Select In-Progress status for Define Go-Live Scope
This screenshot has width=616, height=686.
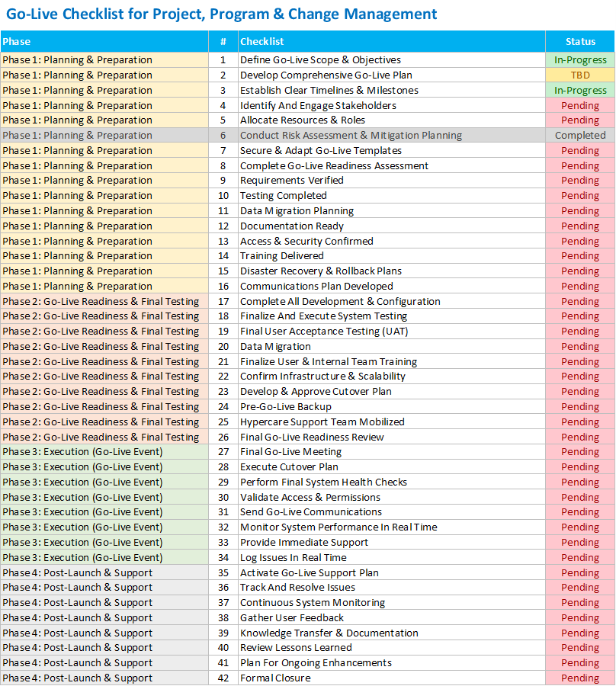pyautogui.click(x=580, y=60)
